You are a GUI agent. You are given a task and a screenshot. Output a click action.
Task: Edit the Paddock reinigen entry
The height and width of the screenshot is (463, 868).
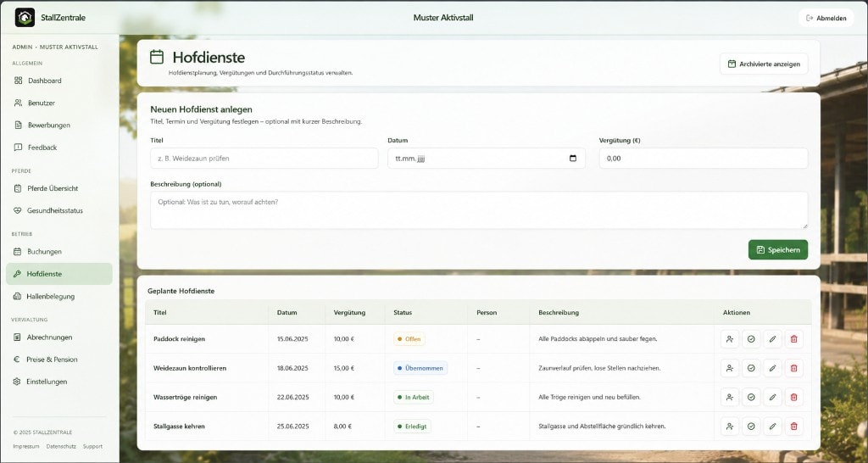click(773, 339)
